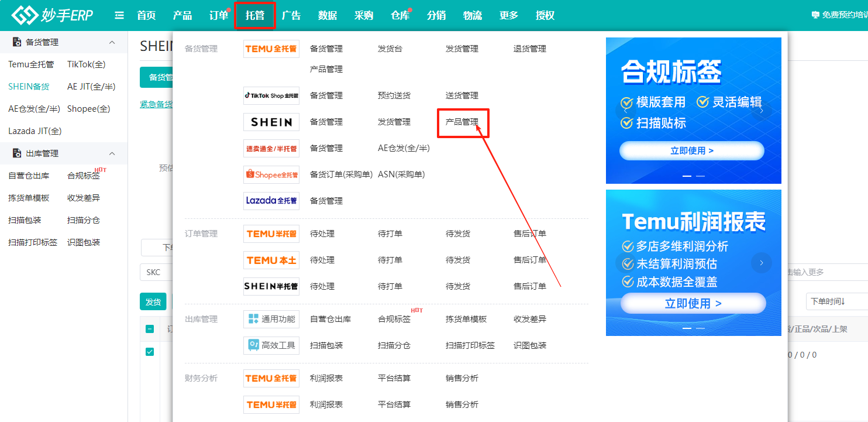Click TEMU全托管 logo under 财务分析
This screenshot has width=868, height=422.
click(x=271, y=378)
